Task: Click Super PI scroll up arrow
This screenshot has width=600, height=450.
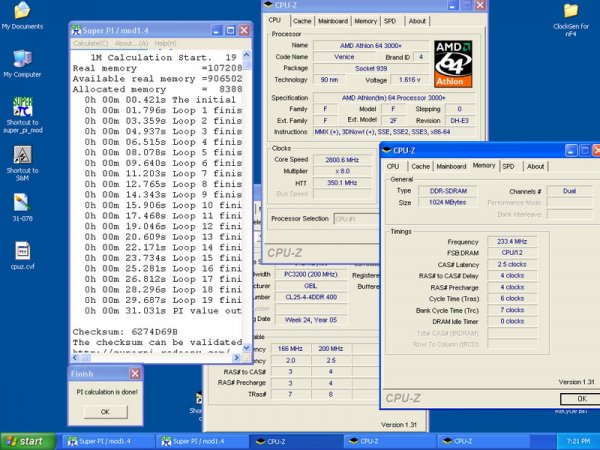Action: pyautogui.click(x=247, y=55)
